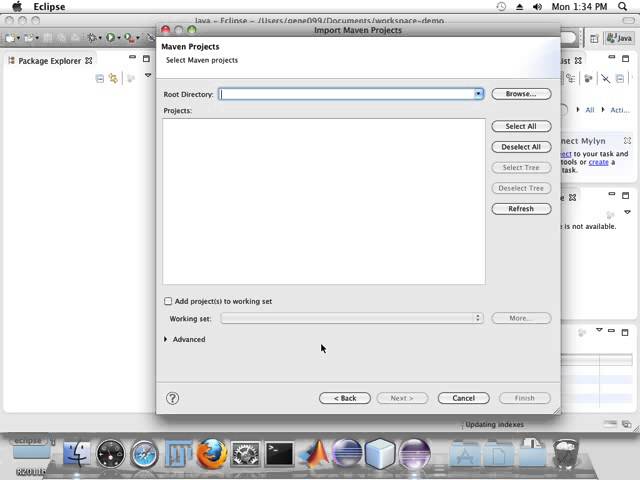Click the Refresh button
This screenshot has height=480, width=640.
coord(521,209)
